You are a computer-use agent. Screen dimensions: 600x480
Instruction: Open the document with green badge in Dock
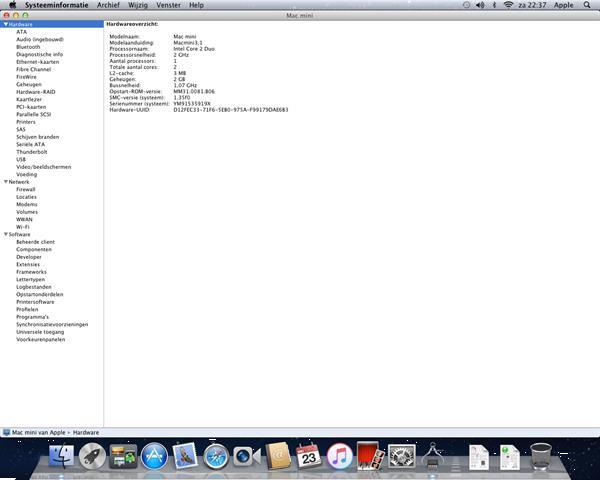coord(510,457)
